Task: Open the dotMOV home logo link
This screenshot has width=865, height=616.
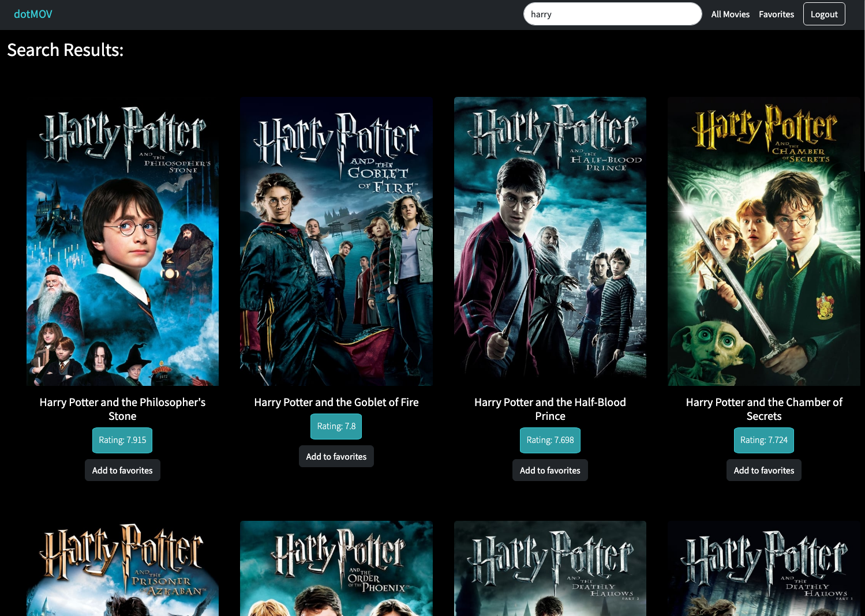Action: pyautogui.click(x=33, y=14)
